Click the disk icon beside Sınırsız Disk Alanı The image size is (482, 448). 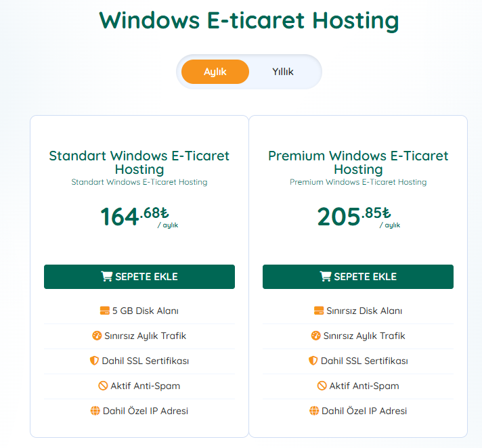(319, 311)
